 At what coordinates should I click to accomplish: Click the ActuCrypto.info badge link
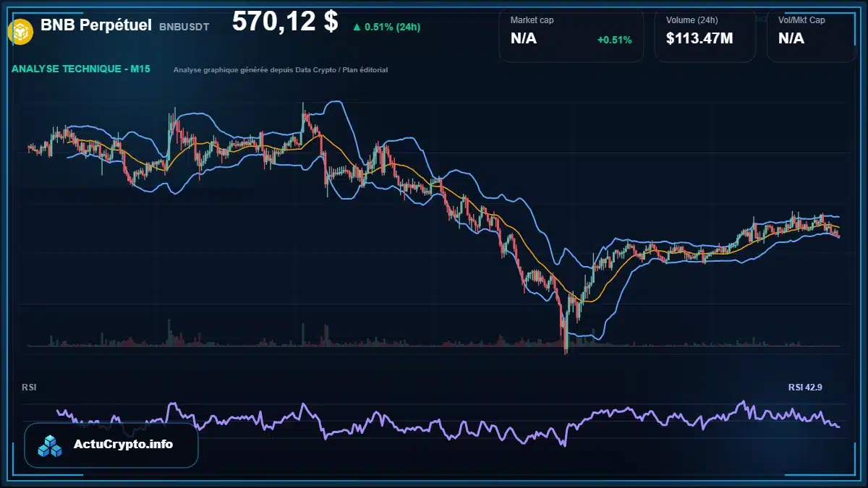[111, 445]
